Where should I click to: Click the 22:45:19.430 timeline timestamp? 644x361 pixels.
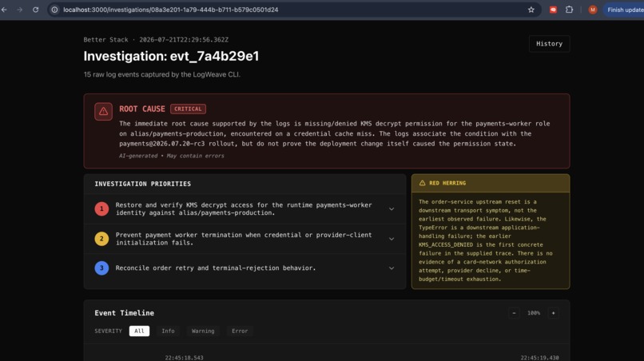539,358
